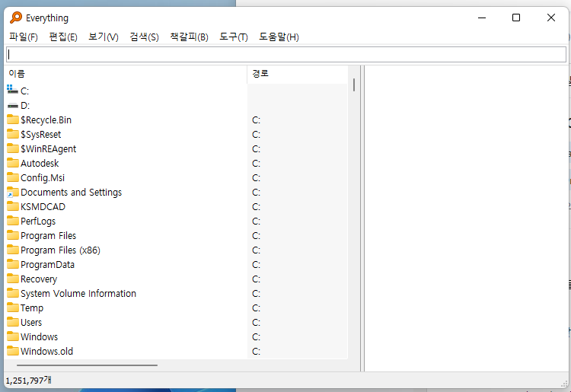Screen dimensions: 571x392
Task: Select the Windows folder icon
Action: [13, 336]
